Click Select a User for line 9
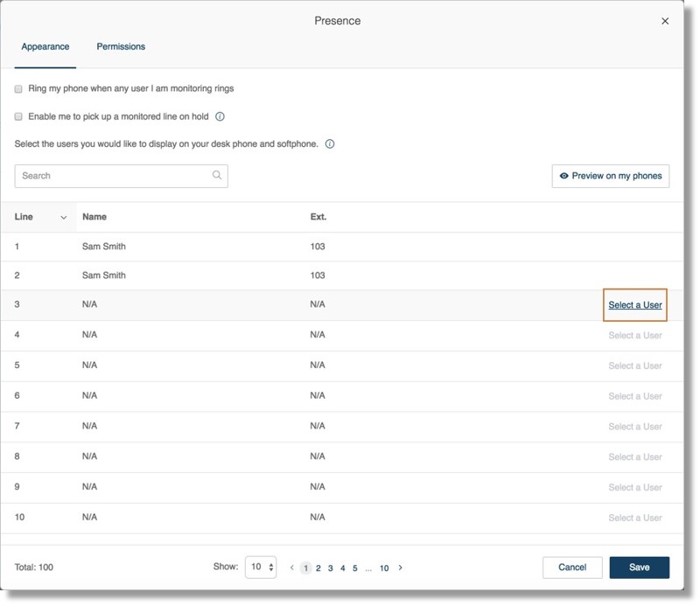 coord(635,487)
